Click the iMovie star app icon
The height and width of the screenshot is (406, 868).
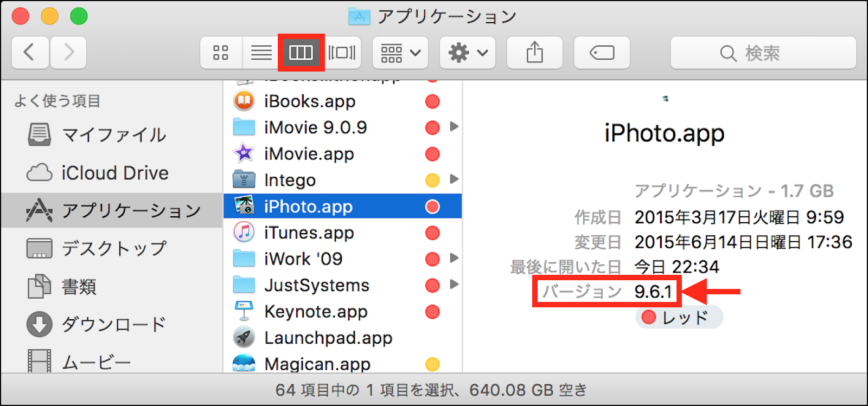(244, 153)
